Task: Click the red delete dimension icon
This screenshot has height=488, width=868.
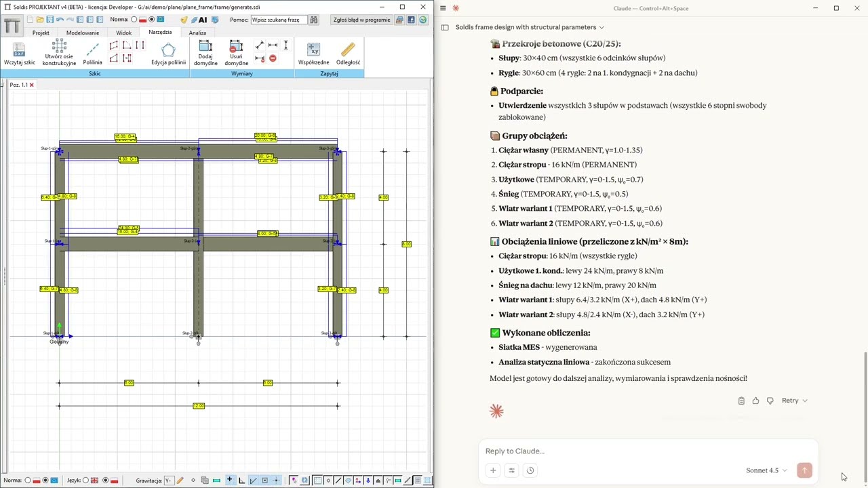Action: tap(273, 58)
